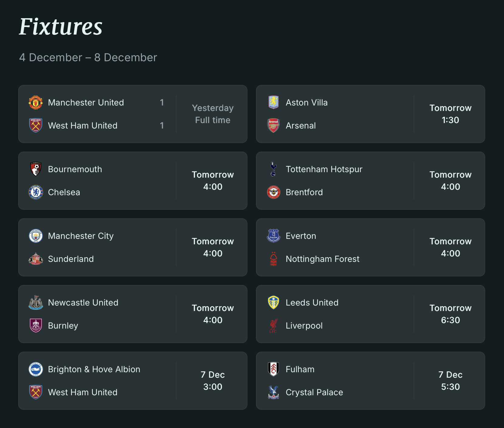Click the Aston Villa club crest

274,102
